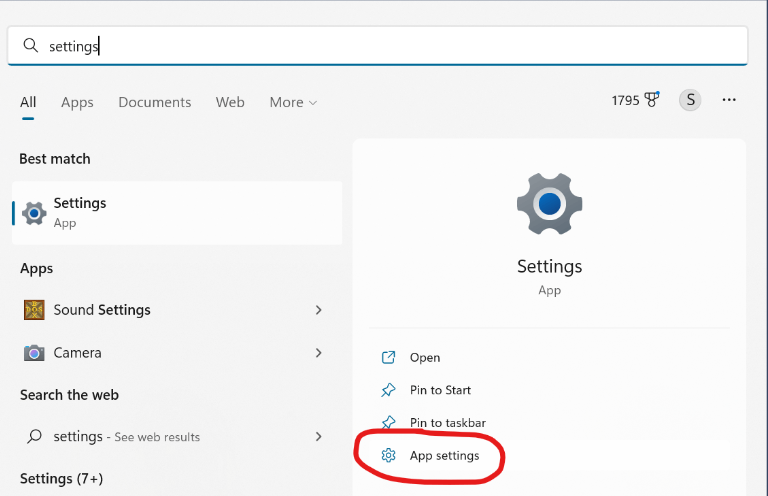Click the settings search text field
The width and height of the screenshot is (768, 496).
378,46
